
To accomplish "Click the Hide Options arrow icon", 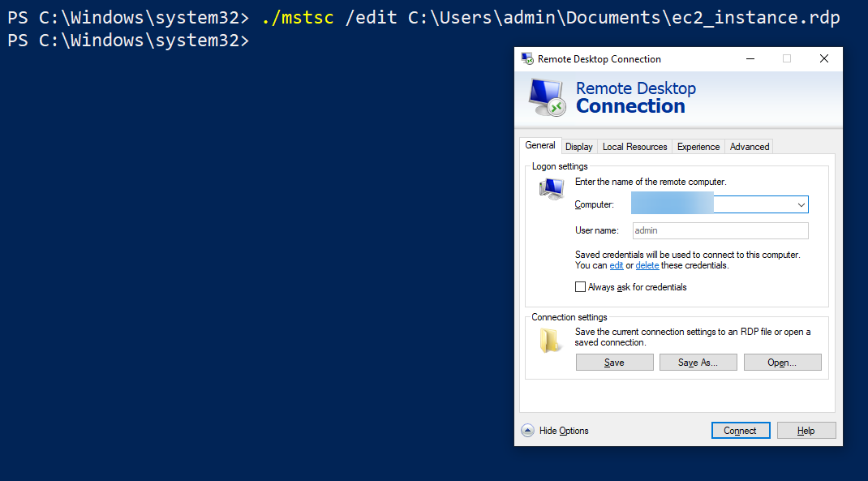I will click(527, 431).
